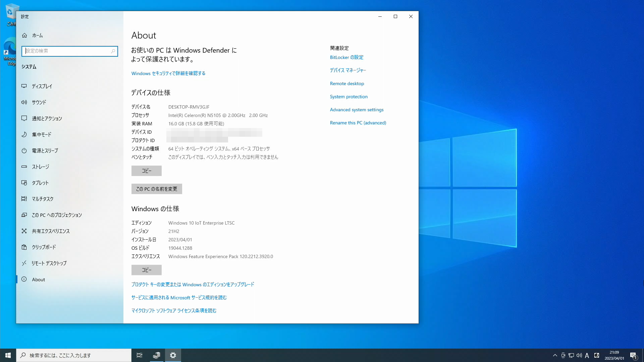Image resolution: width=644 pixels, height=362 pixels.
Task: Open System protection link
Action: tap(349, 97)
